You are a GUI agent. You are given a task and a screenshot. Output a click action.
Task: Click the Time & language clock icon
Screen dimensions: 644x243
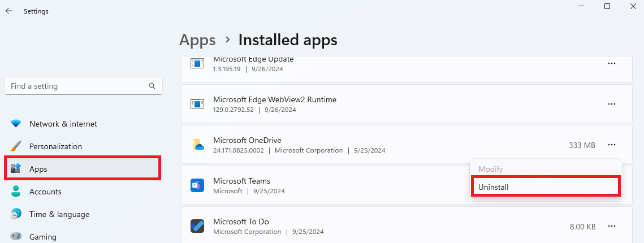tap(16, 214)
